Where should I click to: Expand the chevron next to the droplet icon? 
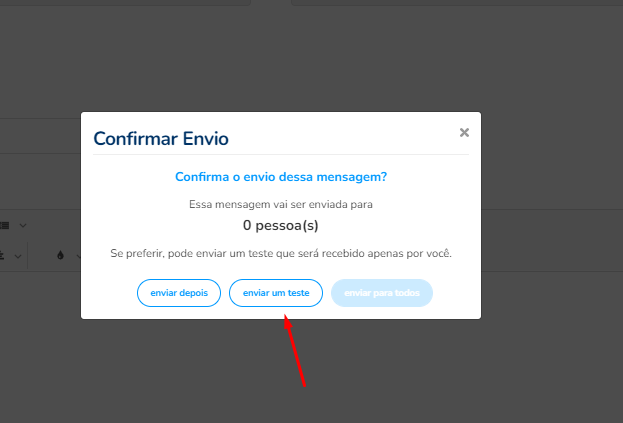(x=79, y=257)
